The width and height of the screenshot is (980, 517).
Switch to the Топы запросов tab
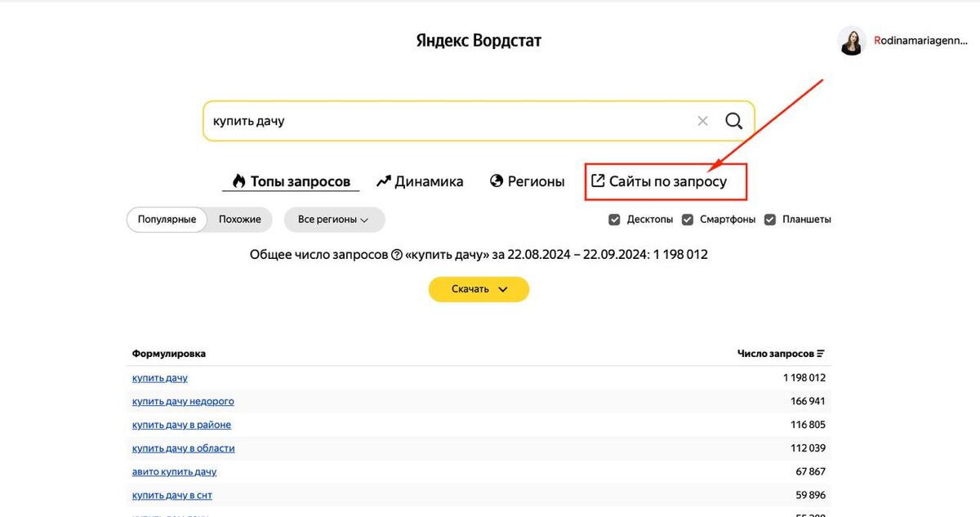click(291, 181)
